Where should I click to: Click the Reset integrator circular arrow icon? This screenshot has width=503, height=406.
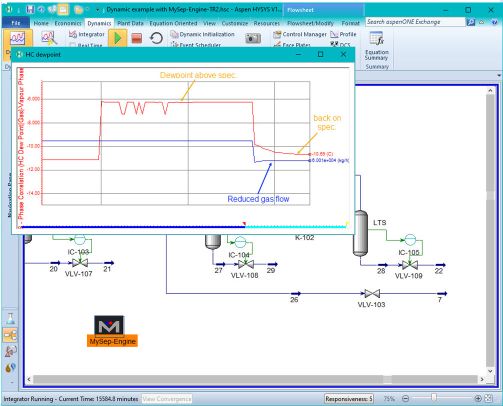pyautogui.click(x=156, y=38)
